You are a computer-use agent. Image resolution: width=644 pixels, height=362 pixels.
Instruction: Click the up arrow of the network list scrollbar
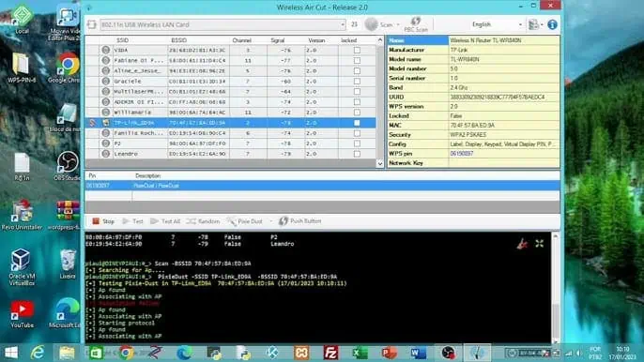380,40
